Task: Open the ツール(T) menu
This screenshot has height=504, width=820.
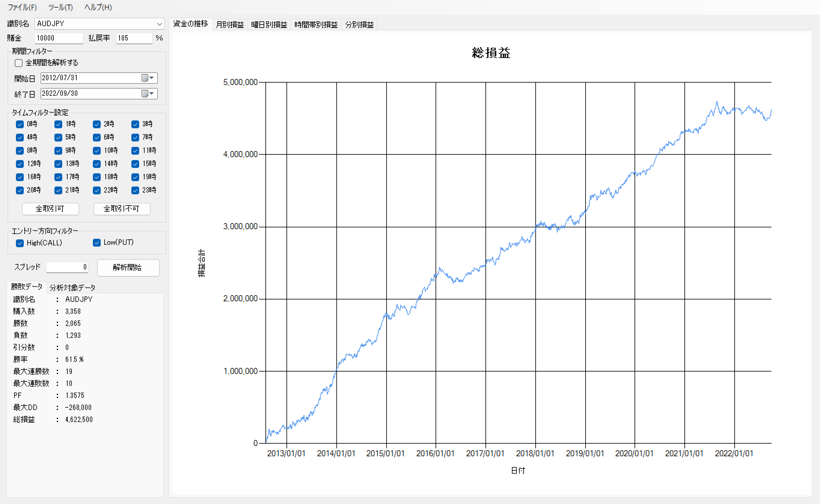Action: tap(60, 7)
